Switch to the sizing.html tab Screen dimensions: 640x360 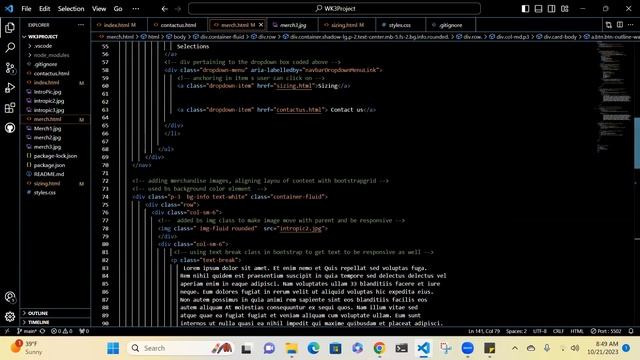pos(347,25)
